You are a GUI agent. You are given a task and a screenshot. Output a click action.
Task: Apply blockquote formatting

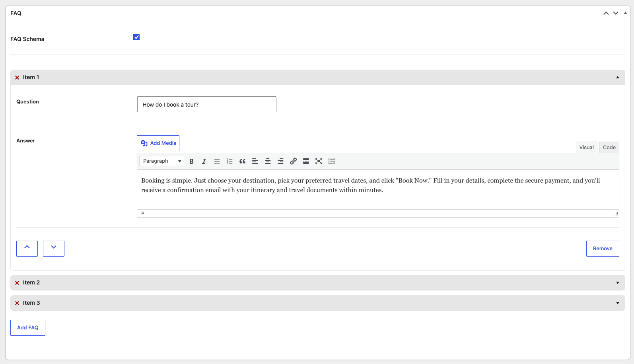point(242,161)
